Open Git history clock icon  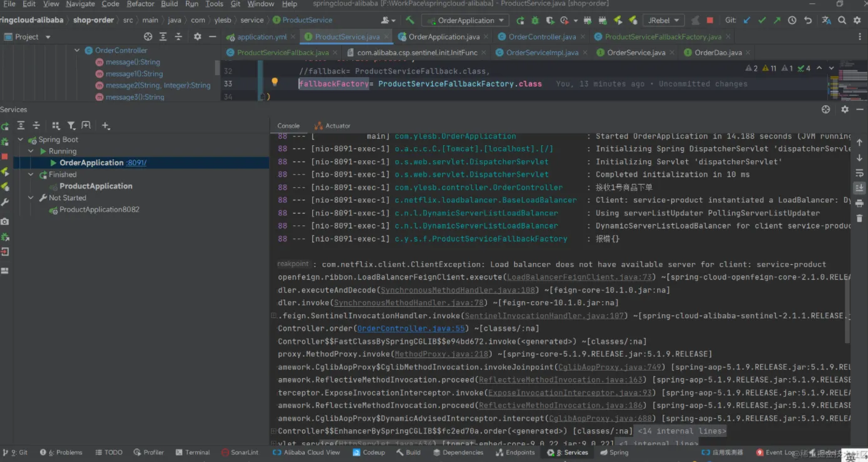pos(792,20)
